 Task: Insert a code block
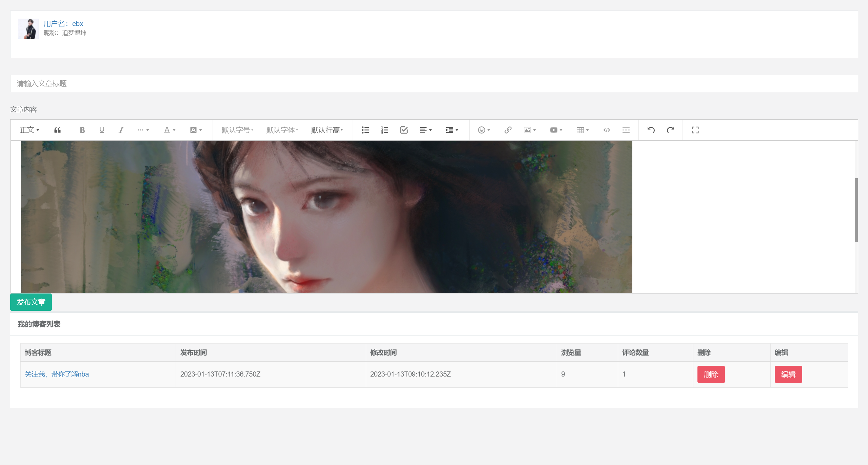pos(607,130)
